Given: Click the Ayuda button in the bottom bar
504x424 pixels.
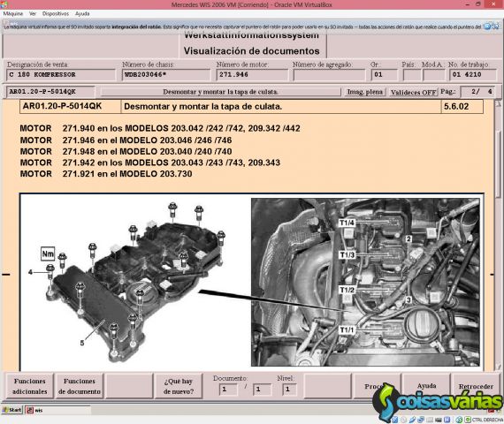Looking at the screenshot, I should coord(426,386).
